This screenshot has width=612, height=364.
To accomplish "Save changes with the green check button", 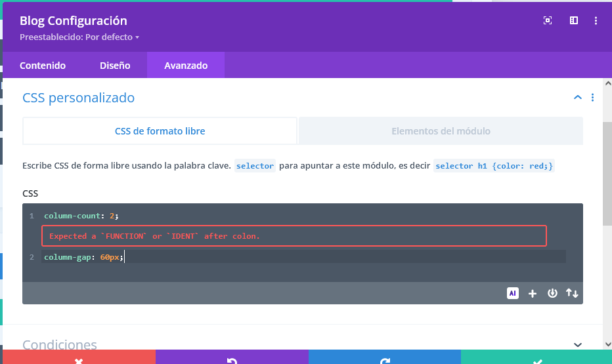I will [537, 359].
